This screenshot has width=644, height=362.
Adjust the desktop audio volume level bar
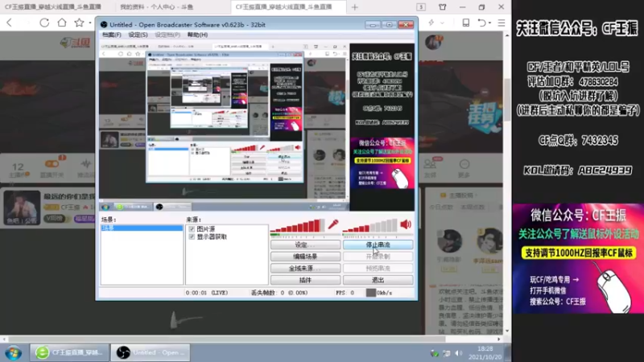[x=370, y=226]
